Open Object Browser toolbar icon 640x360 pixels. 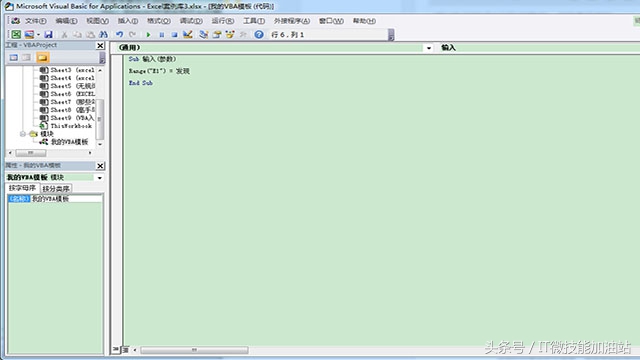tap(230, 35)
